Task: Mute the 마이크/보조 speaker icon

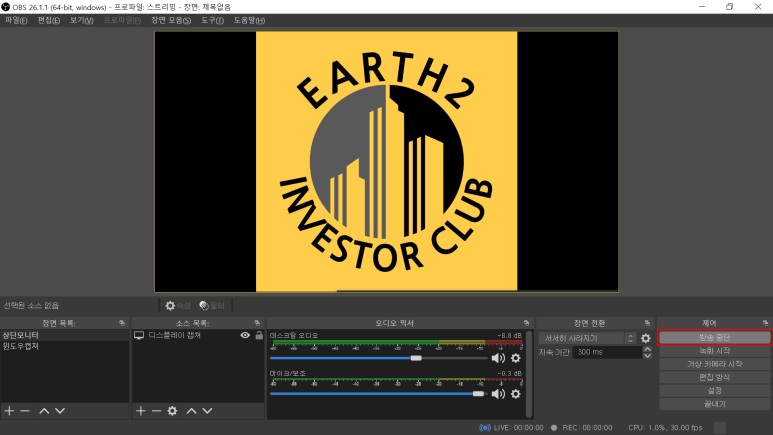Action: pyautogui.click(x=498, y=394)
